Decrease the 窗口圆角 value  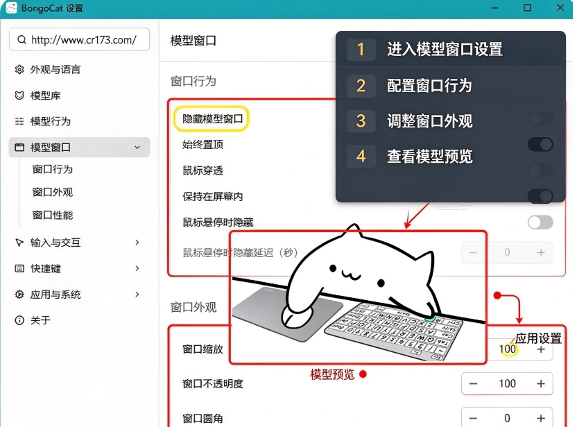[473, 418]
